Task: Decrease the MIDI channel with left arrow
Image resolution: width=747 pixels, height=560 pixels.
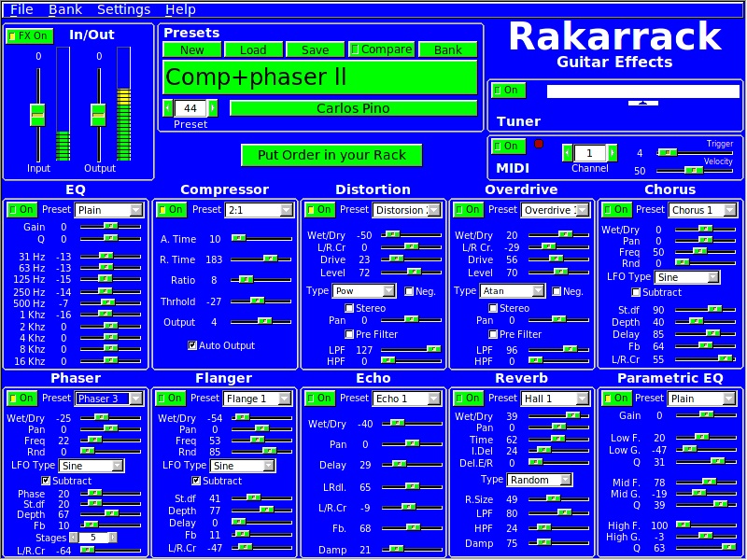Action: pyautogui.click(x=567, y=153)
